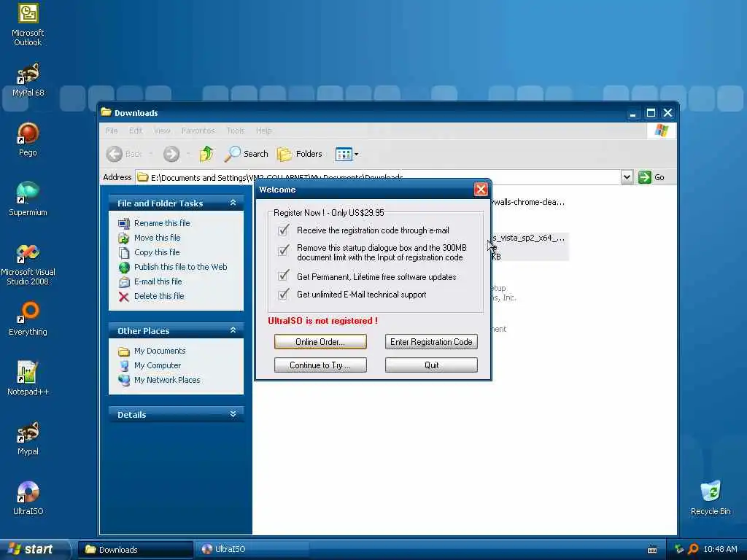Close the Welcome dialog
The image size is (747, 560).
coord(481,190)
